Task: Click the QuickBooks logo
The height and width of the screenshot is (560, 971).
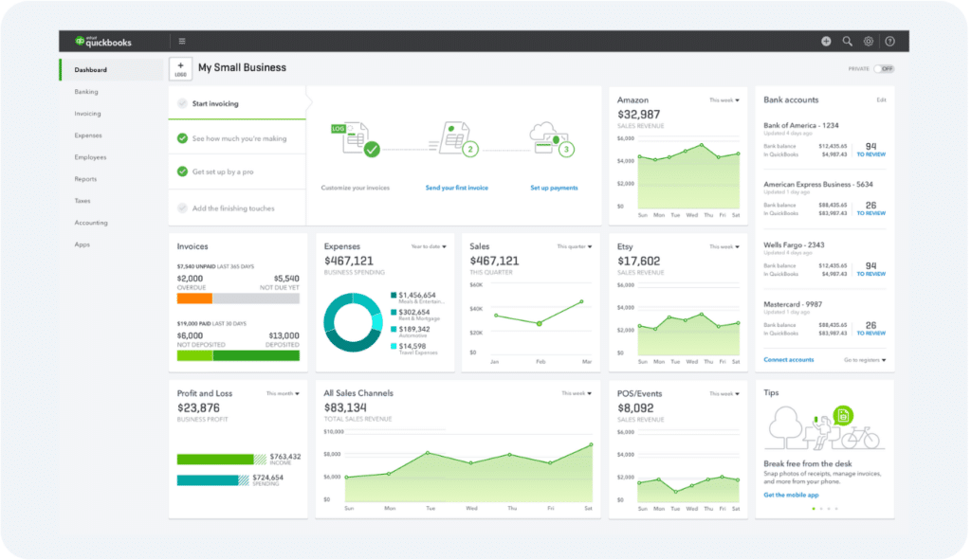Action: pos(102,42)
